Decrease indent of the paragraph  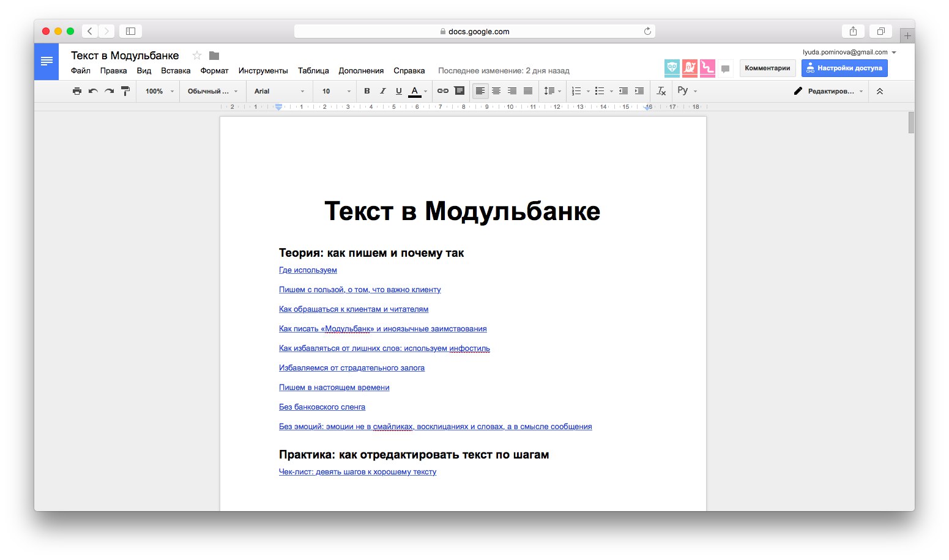(623, 91)
